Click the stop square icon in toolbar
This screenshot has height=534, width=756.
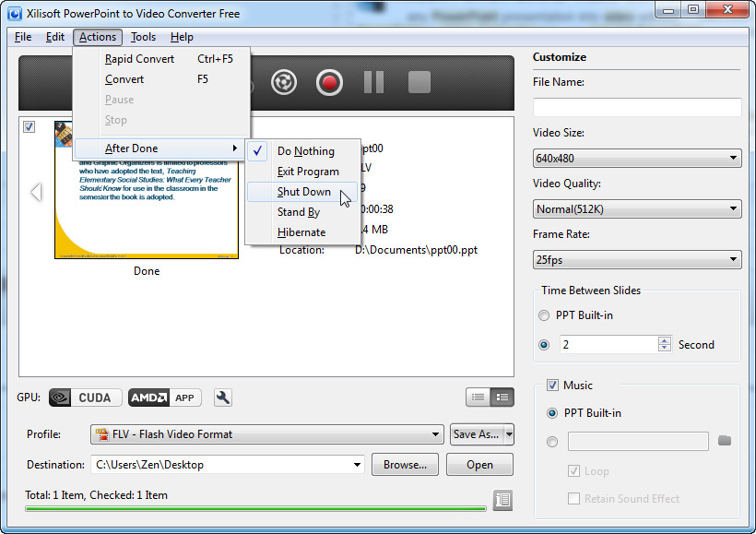click(x=419, y=82)
